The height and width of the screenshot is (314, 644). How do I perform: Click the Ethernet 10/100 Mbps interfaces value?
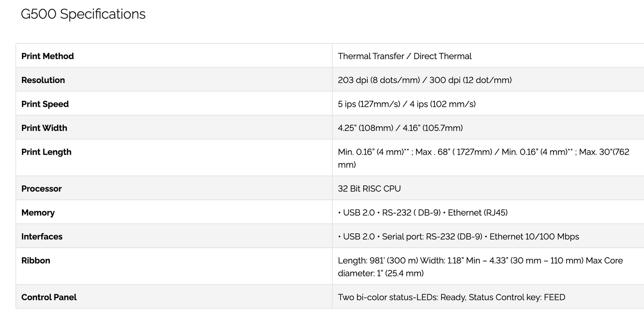[534, 236]
